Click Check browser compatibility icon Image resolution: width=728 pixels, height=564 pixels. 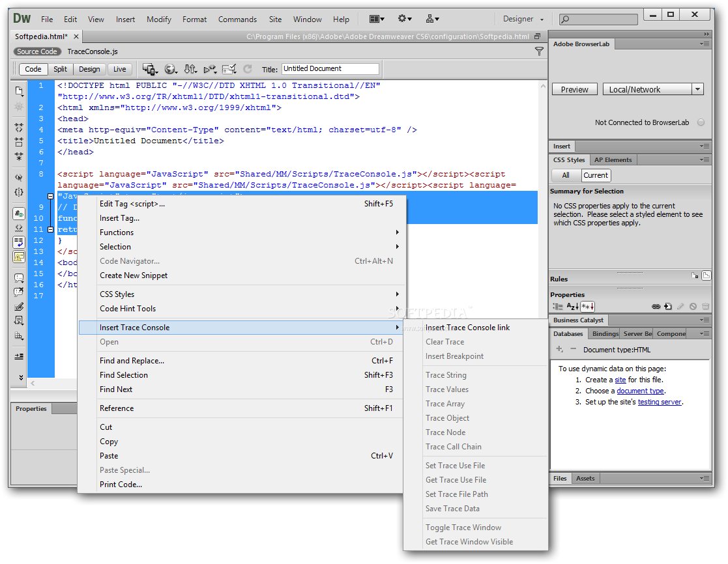(229, 69)
